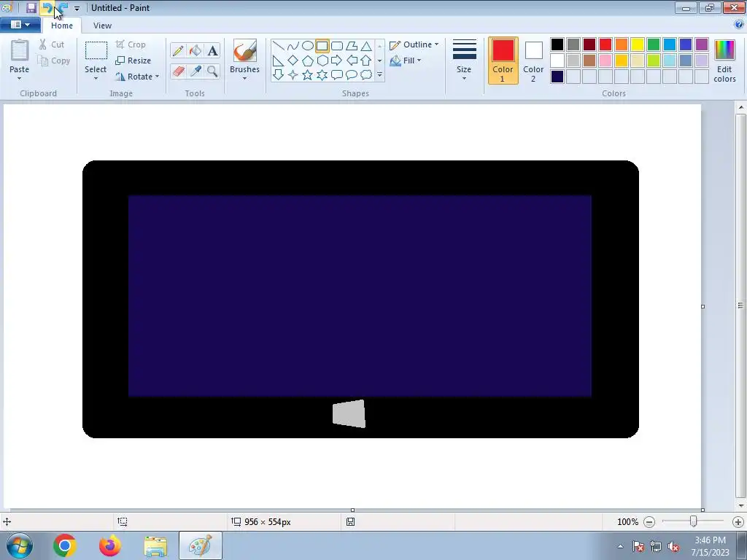Choose the Four-point star shape
This screenshot has width=747, height=560.
(293, 75)
